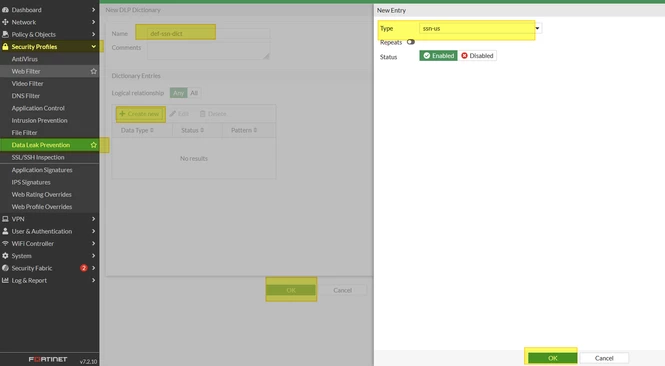Click the System gear icon
The image size is (665, 366).
[5, 256]
